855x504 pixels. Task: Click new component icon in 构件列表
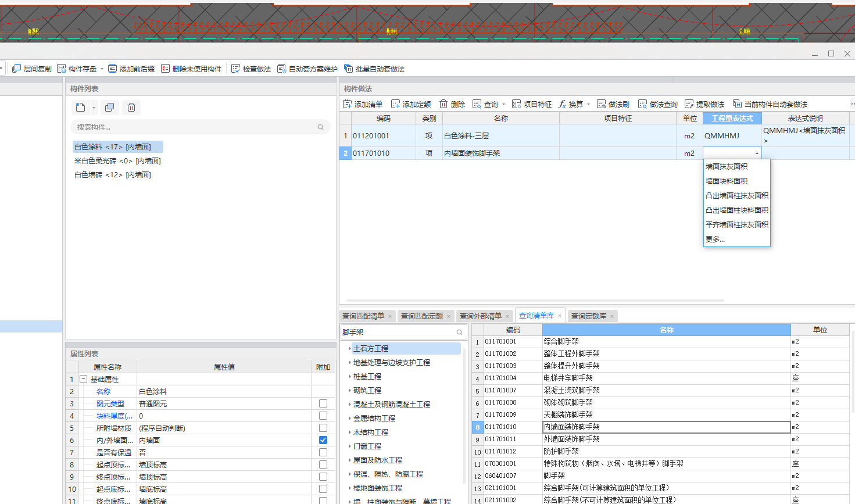tap(81, 108)
